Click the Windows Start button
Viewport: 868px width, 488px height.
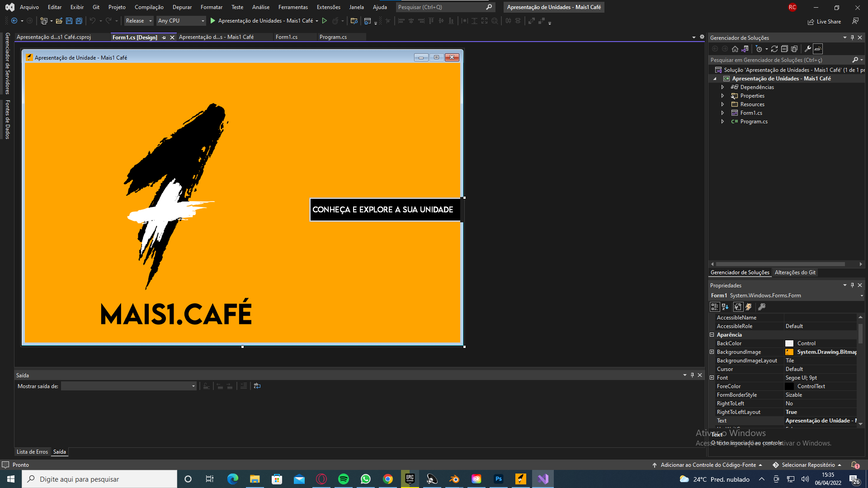(11, 479)
